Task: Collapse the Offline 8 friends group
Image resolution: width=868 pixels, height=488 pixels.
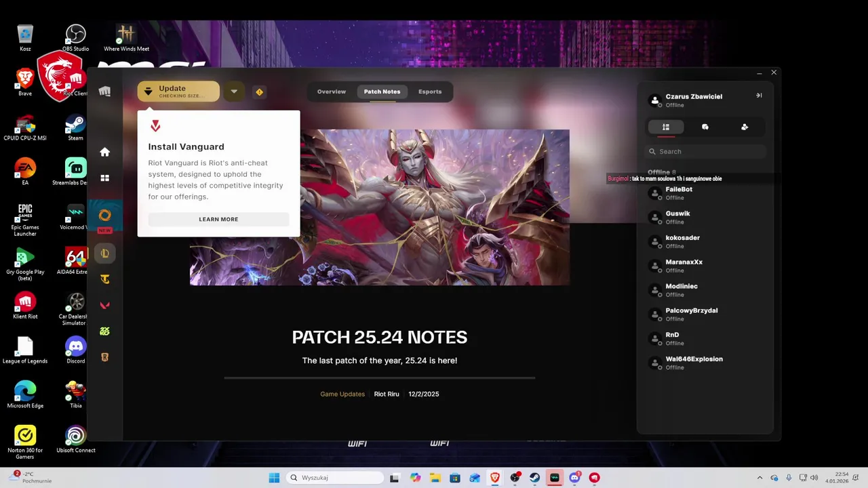Action: tap(662, 172)
